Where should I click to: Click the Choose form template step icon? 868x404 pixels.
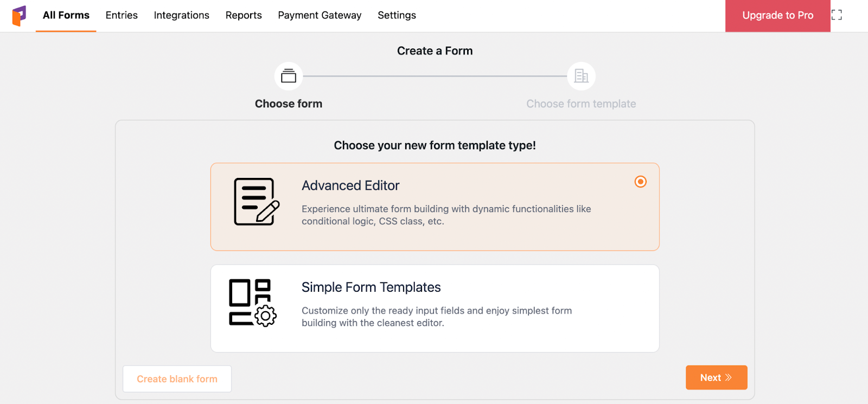pyautogui.click(x=581, y=76)
